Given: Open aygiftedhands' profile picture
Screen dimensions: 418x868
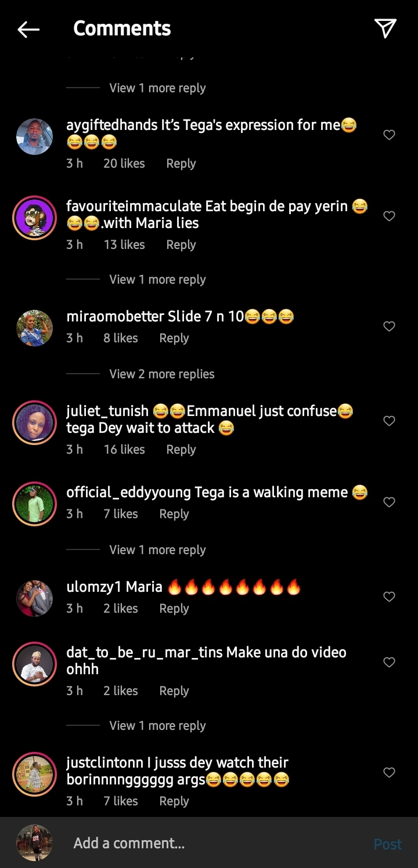Looking at the screenshot, I should click(x=34, y=137).
